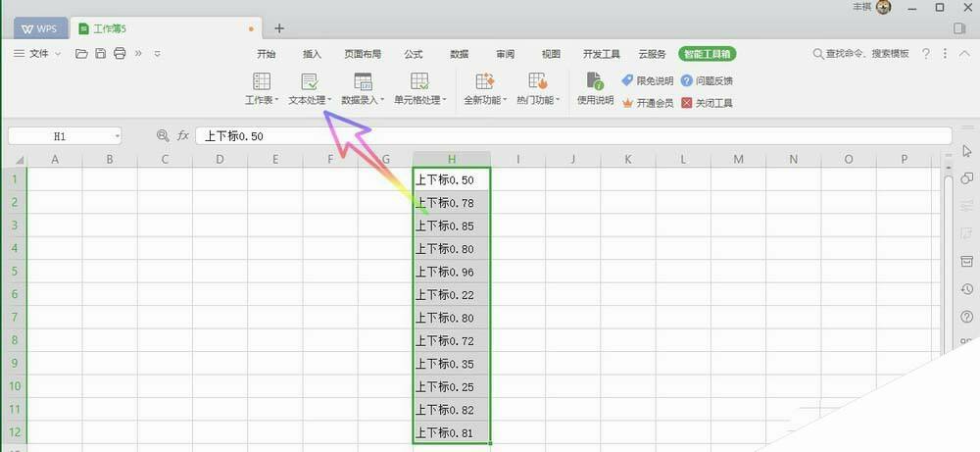Switch to the 开发工具 tab
Image resolution: width=980 pixels, height=452 pixels.
(x=602, y=54)
